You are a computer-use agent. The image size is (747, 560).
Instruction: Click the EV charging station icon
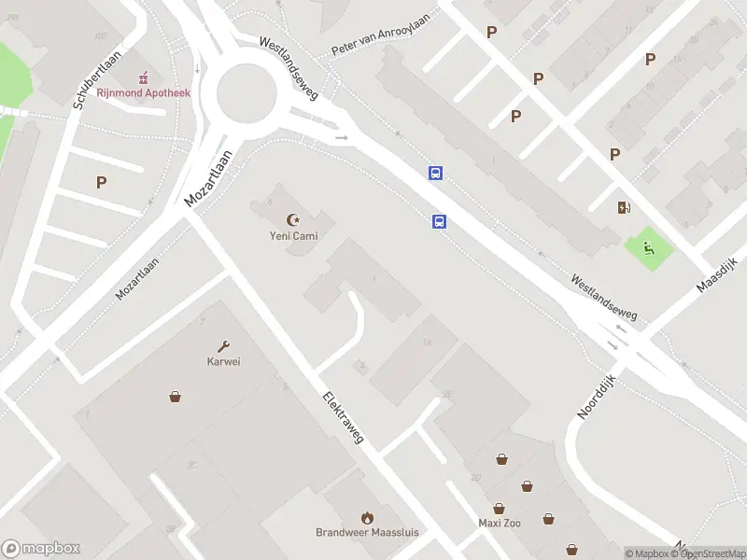tap(624, 207)
